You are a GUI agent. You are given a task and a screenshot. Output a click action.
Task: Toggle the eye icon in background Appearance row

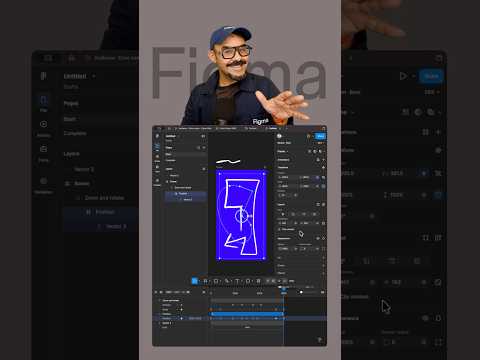point(425,318)
